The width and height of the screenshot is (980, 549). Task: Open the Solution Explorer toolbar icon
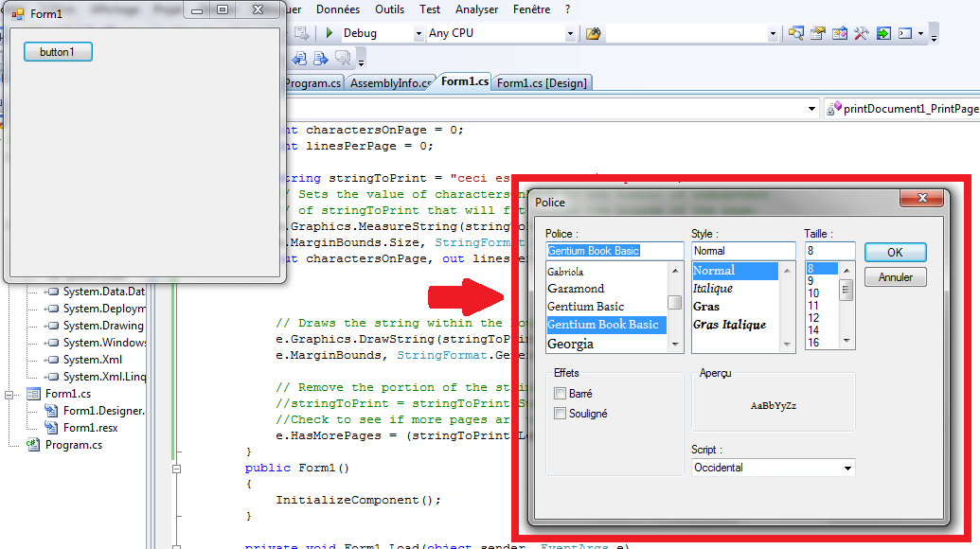click(795, 33)
